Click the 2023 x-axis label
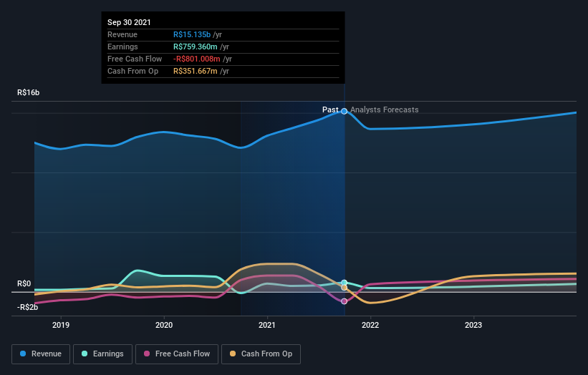588x375 pixels. click(473, 325)
